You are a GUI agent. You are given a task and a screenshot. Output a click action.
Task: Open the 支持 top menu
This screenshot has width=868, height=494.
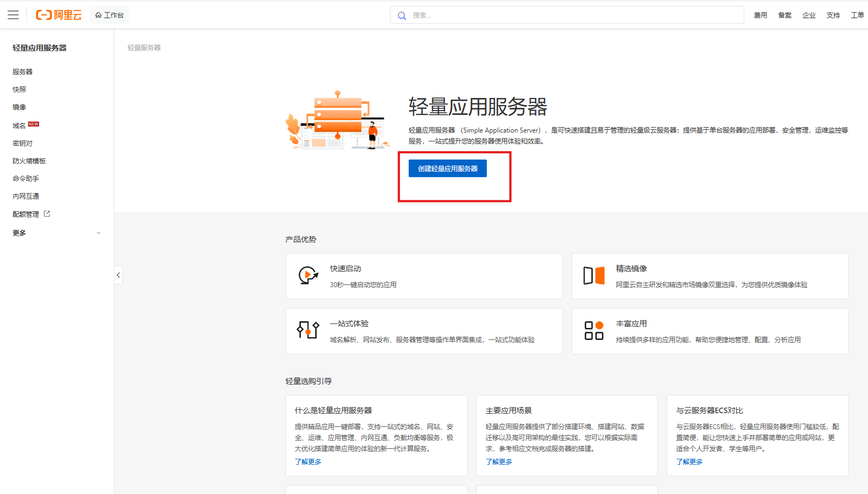click(x=833, y=15)
